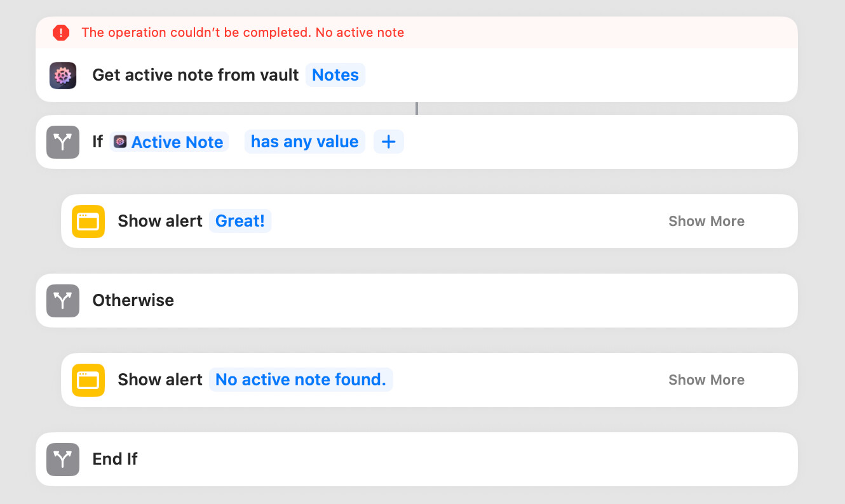Change the 'has any value' condition
This screenshot has height=504, width=845.
pos(304,142)
